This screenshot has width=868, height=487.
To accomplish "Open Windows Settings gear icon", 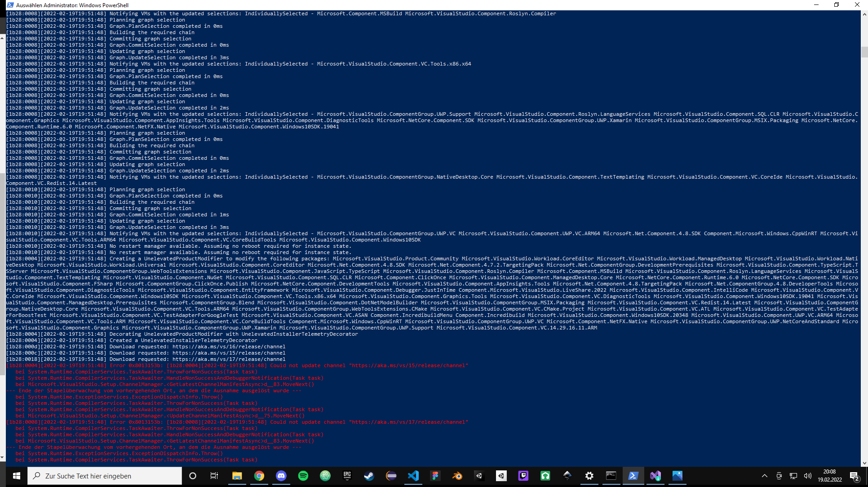I will tap(589, 476).
